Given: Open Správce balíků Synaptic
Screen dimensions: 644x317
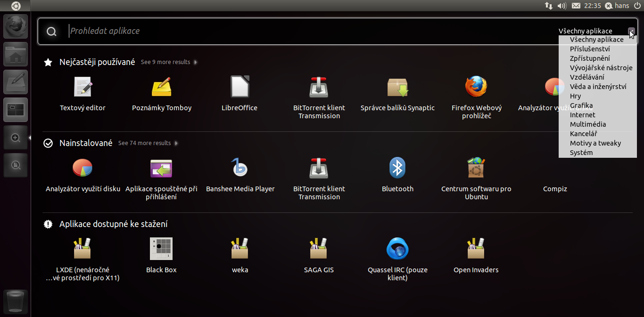Looking at the screenshot, I should point(397,94).
